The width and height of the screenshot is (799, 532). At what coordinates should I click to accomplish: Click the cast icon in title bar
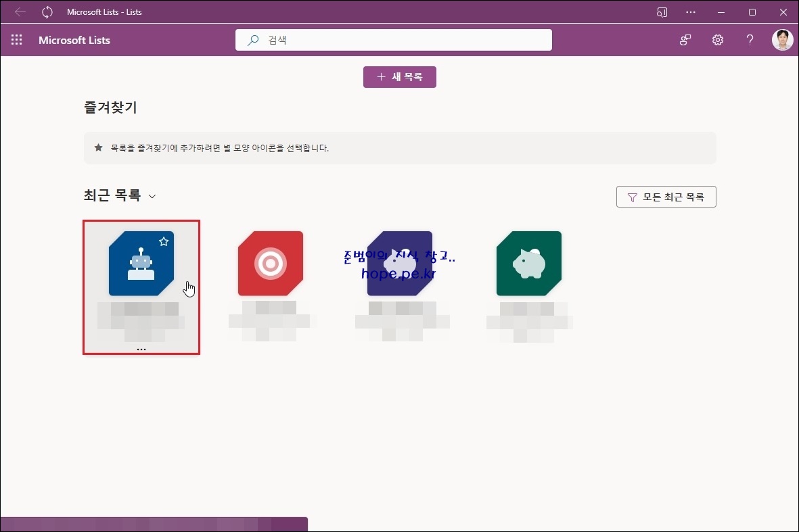(662, 12)
